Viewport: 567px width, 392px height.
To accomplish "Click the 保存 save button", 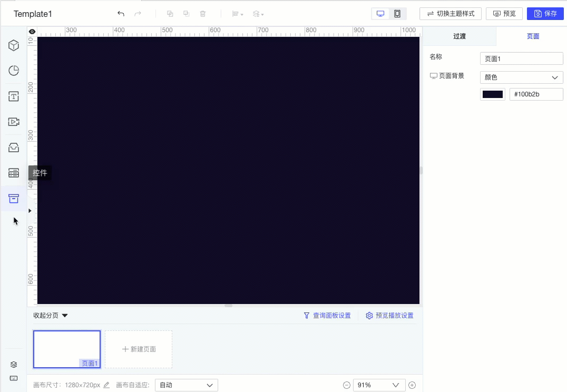I will pos(545,13).
